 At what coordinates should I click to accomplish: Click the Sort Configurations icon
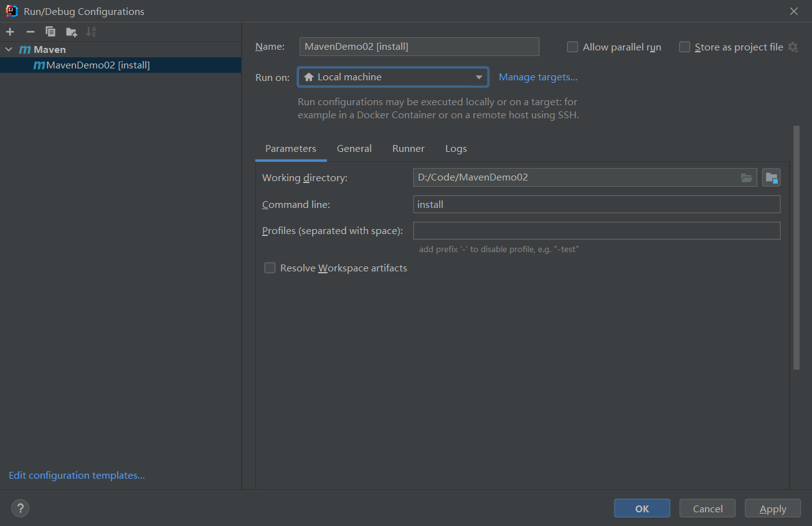click(x=91, y=32)
